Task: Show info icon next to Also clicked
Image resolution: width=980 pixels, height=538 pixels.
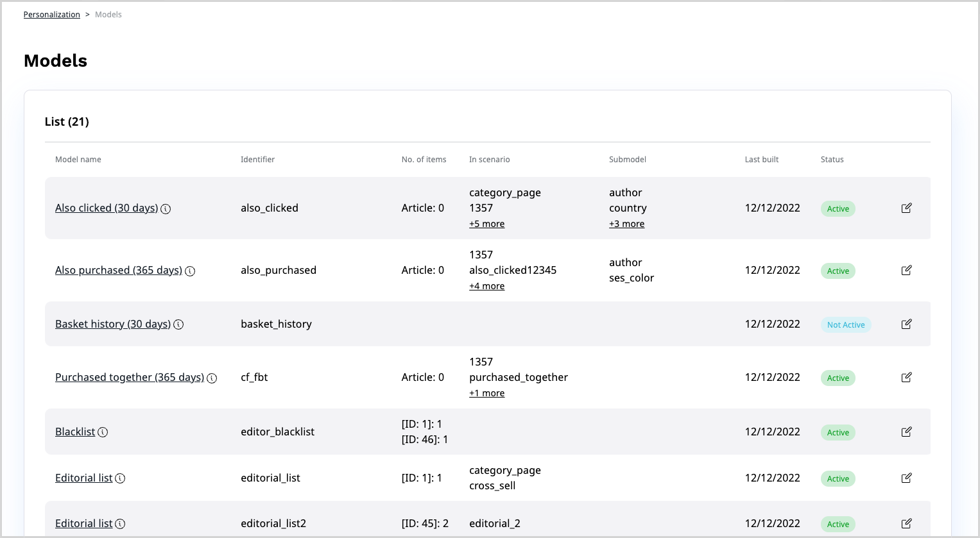Action: click(166, 209)
